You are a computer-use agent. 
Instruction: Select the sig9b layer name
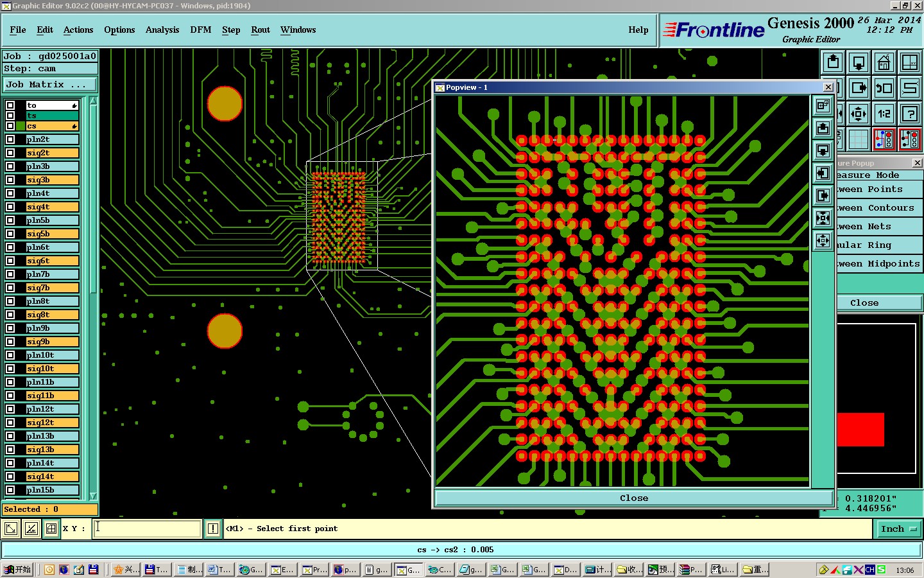coord(52,342)
